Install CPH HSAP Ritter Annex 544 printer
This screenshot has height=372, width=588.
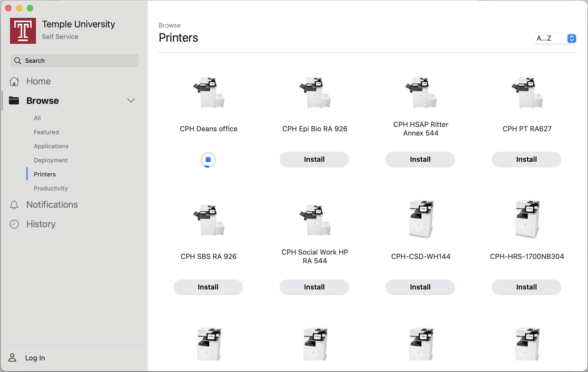pyautogui.click(x=420, y=160)
